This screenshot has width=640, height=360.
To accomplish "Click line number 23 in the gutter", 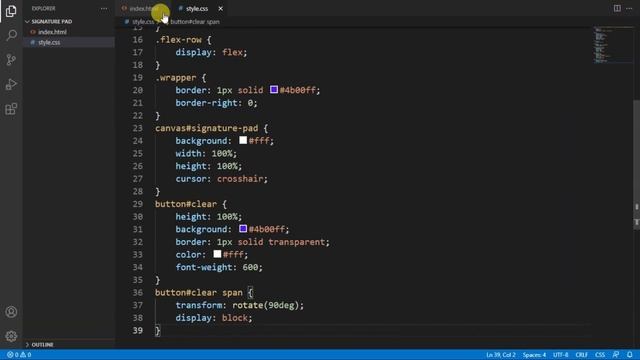I will click(x=138, y=128).
